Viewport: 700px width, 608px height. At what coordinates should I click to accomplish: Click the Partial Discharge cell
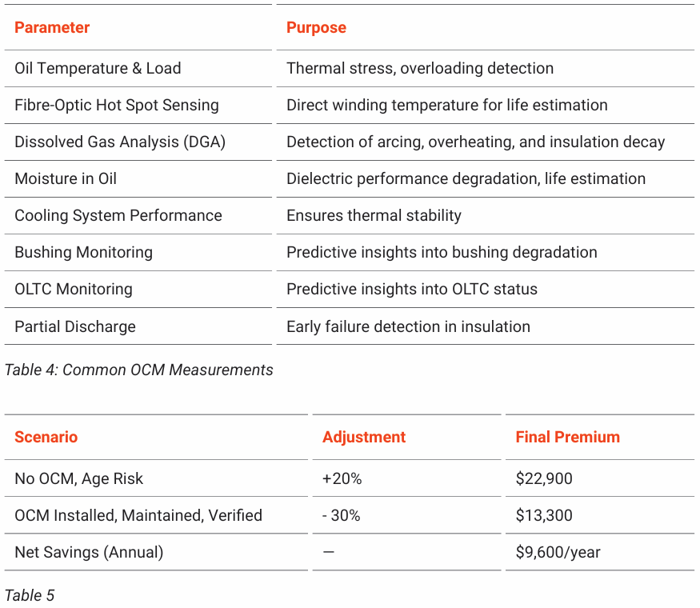click(75, 326)
